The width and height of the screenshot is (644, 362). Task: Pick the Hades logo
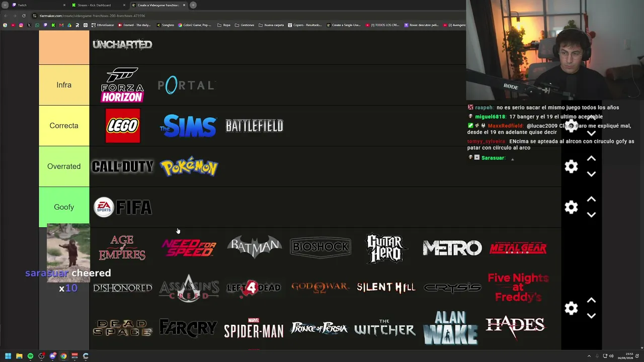coord(516,326)
